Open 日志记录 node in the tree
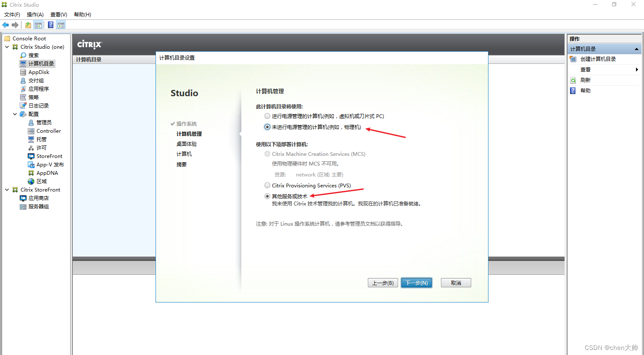This screenshot has width=644, height=355. pos(39,105)
